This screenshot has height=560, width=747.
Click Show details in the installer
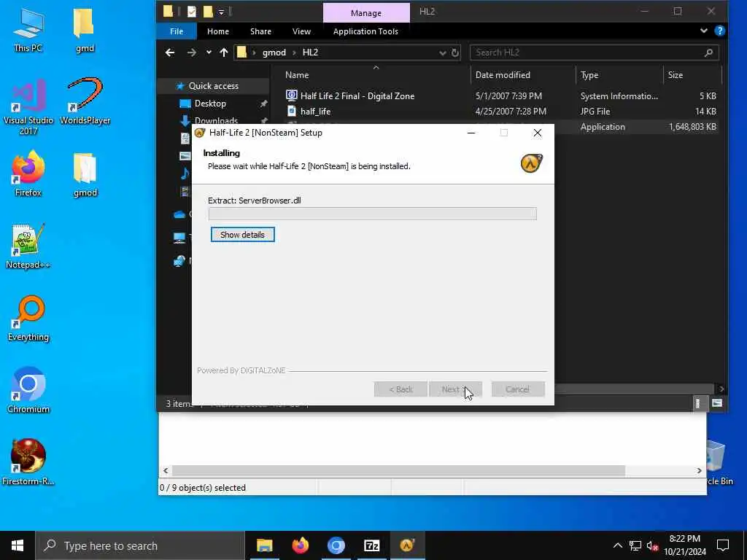[242, 235]
